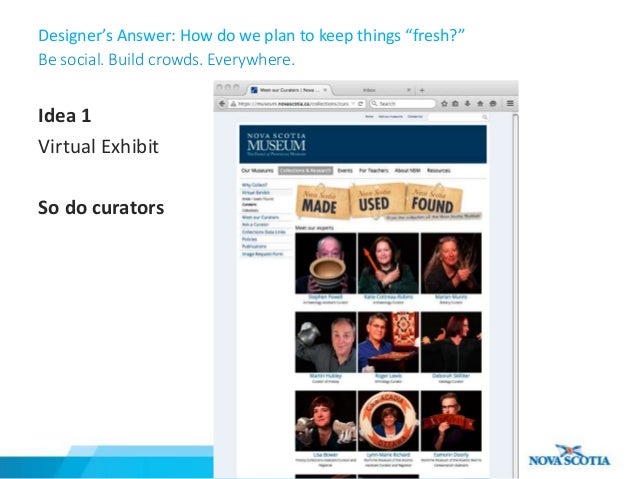Open the Events menu item
Image resolution: width=638 pixels, height=479 pixels.
[x=345, y=171]
